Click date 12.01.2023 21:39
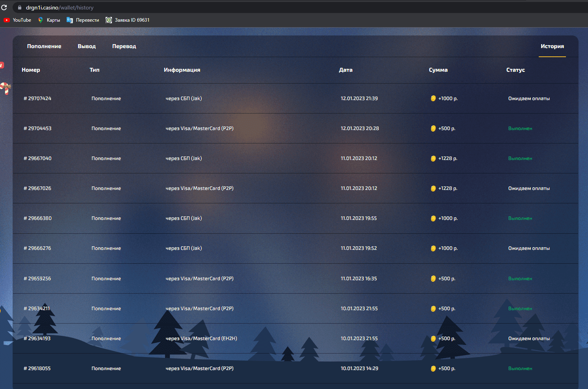588x389 pixels. pos(359,99)
